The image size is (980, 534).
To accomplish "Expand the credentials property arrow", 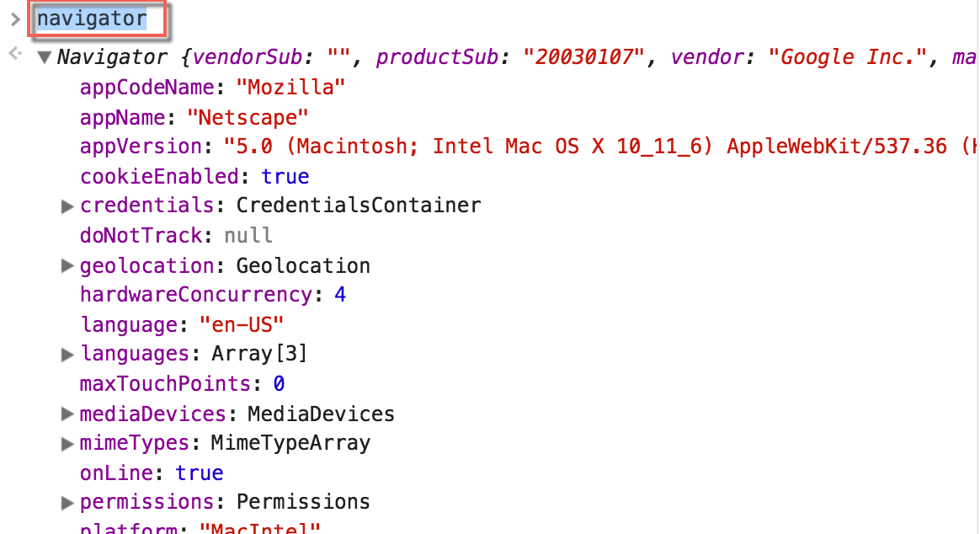I will tap(67, 206).
